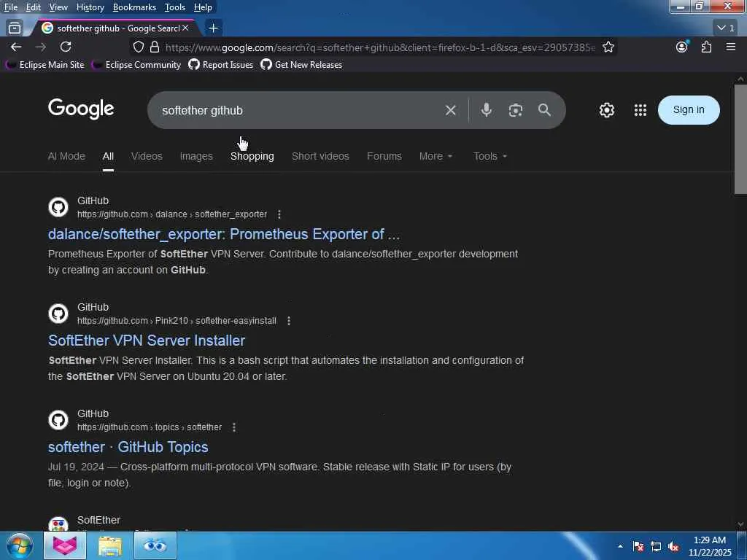The height and width of the screenshot is (560, 747).
Task: Select the All results tab
Action: pyautogui.click(x=108, y=156)
